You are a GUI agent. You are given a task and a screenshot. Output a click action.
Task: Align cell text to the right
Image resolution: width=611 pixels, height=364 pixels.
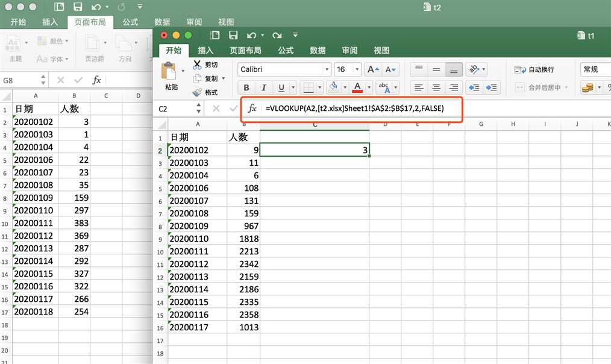(x=453, y=87)
